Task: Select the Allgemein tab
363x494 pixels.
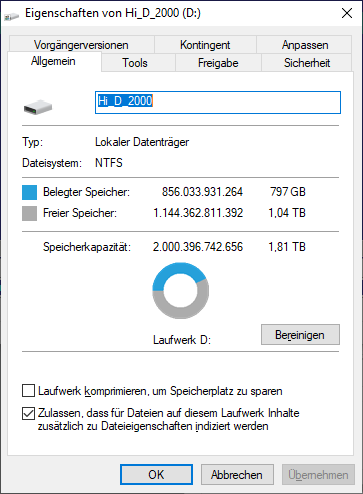Action: click(53, 61)
